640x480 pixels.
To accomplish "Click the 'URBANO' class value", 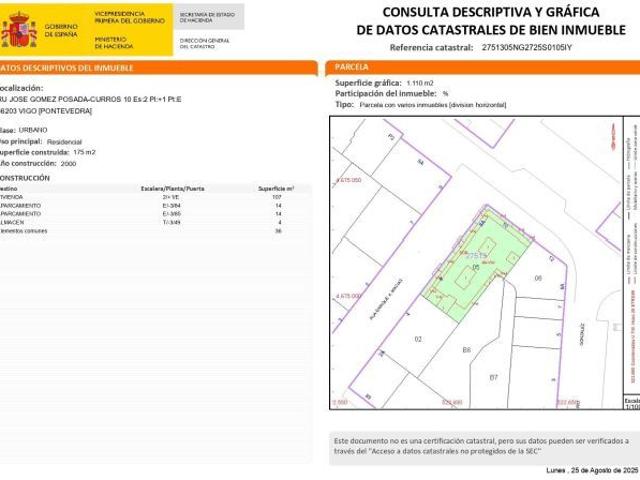I will click(x=33, y=130).
